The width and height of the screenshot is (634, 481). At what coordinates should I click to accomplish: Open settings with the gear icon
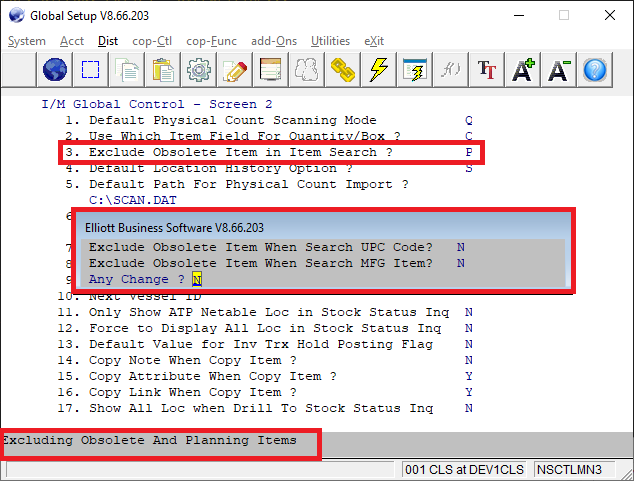tap(199, 70)
